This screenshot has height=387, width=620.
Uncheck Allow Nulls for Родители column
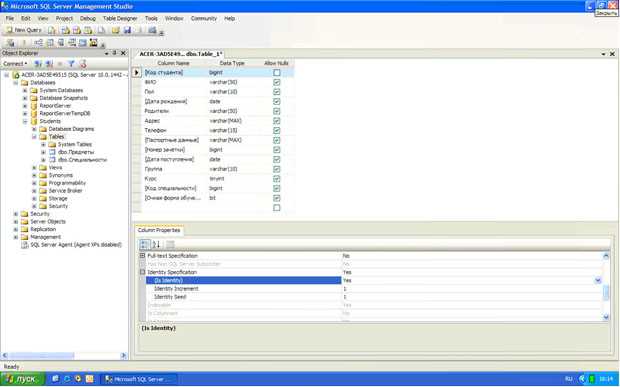[277, 111]
